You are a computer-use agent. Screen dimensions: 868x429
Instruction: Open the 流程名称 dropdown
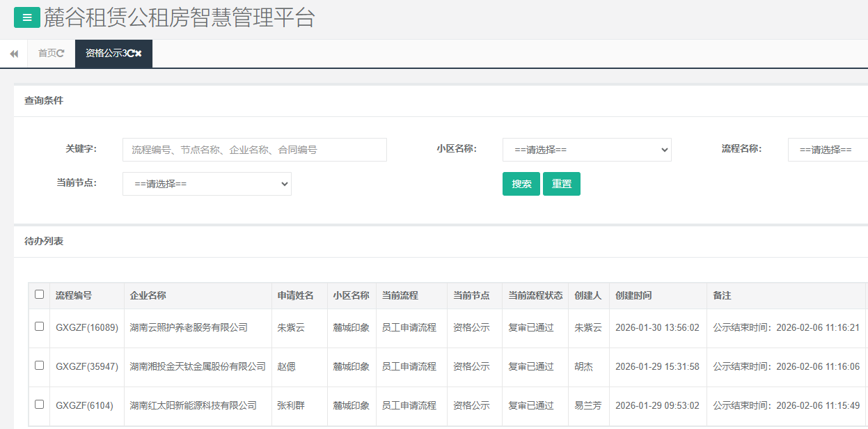coord(828,150)
